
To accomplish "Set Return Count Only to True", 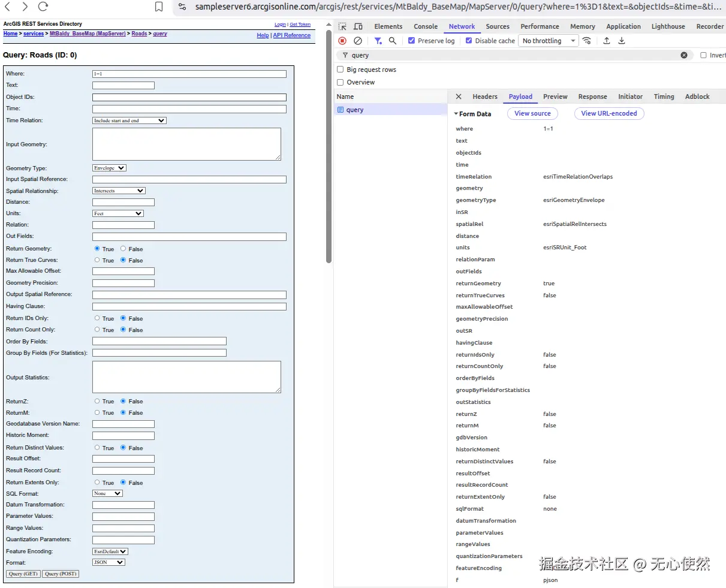I will point(97,329).
